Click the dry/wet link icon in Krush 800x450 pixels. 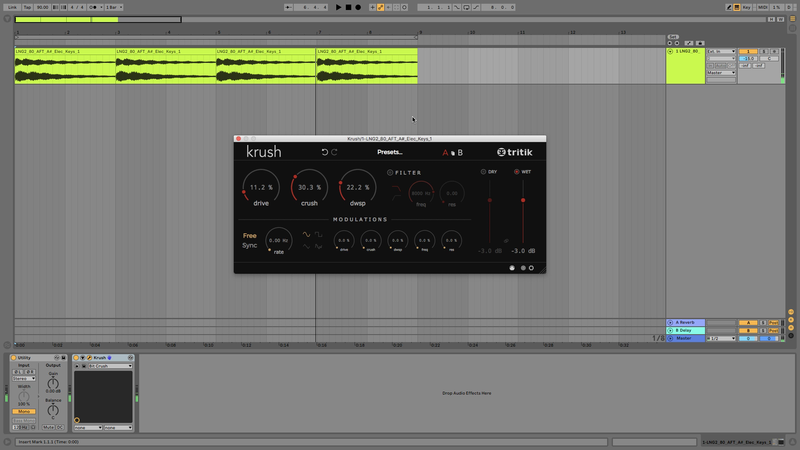(x=506, y=241)
